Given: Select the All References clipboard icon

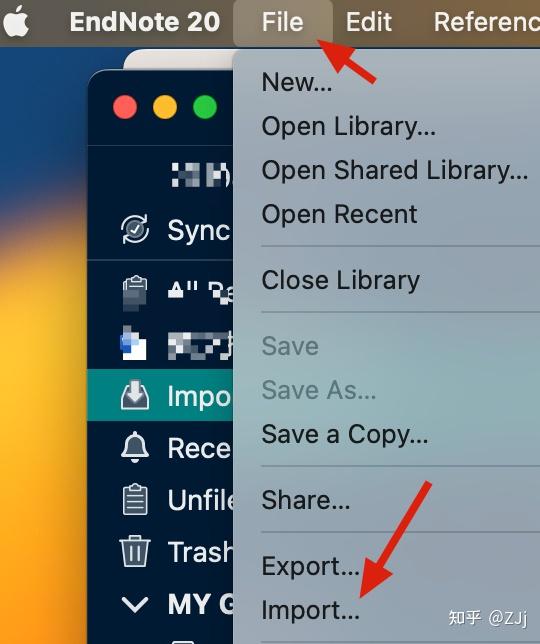Looking at the screenshot, I should tap(135, 293).
